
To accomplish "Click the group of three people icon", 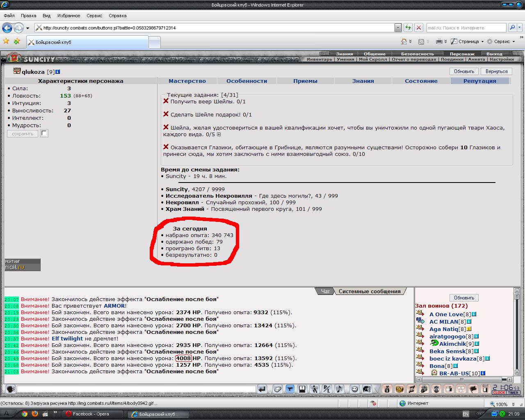I will pyautogui.click(x=461, y=389).
